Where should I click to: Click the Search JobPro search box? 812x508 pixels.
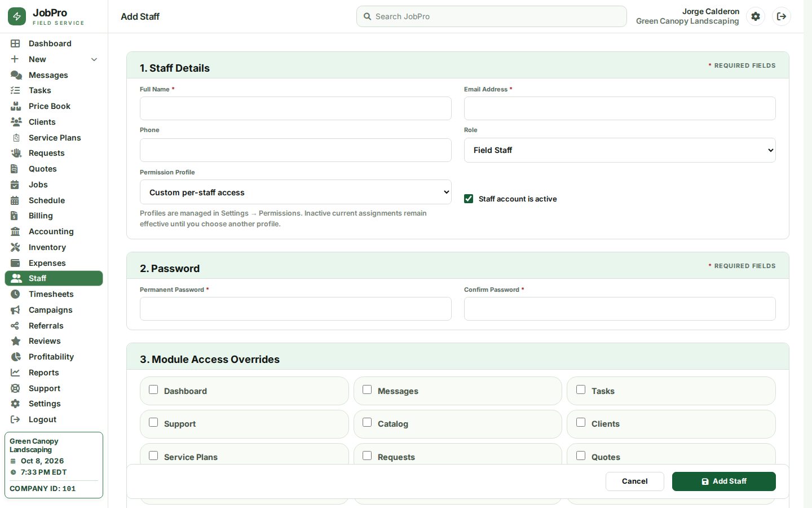[x=491, y=16]
